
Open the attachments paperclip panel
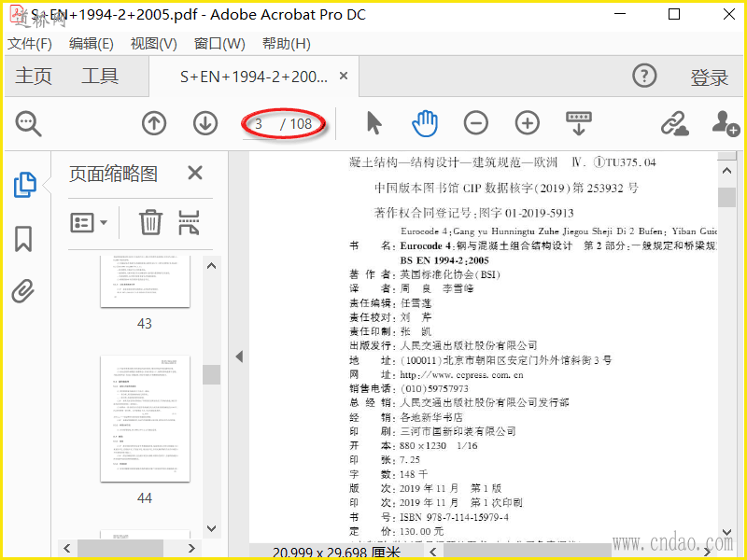coord(22,291)
